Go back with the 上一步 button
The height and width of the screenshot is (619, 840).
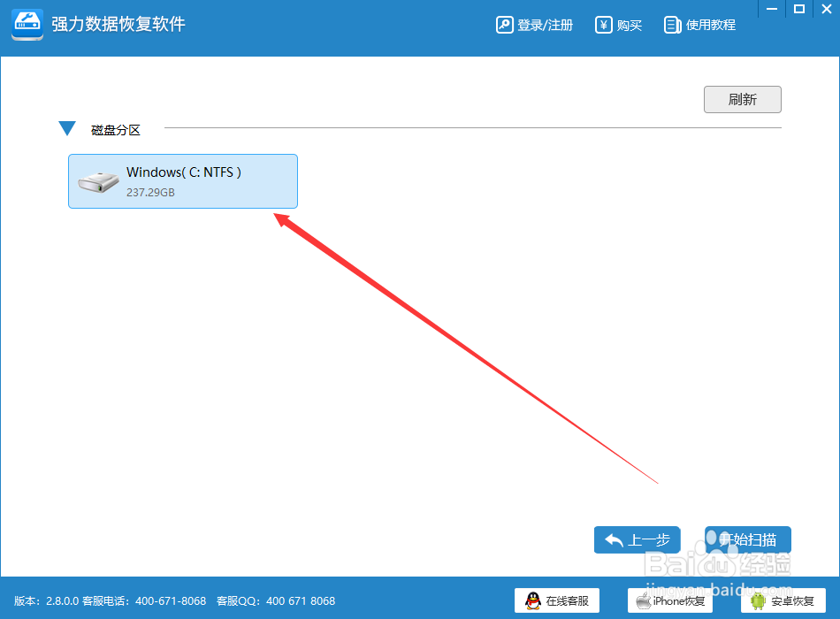click(637, 539)
